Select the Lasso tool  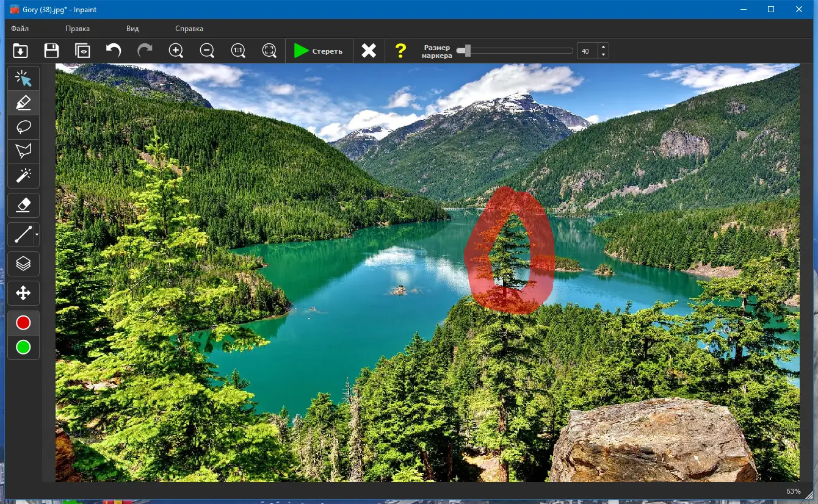point(23,127)
